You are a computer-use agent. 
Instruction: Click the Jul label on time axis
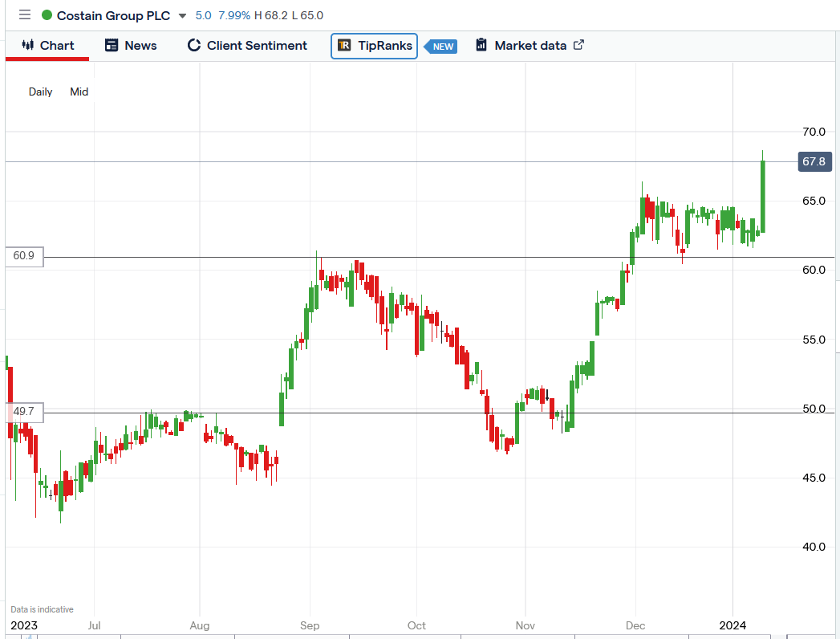95,625
